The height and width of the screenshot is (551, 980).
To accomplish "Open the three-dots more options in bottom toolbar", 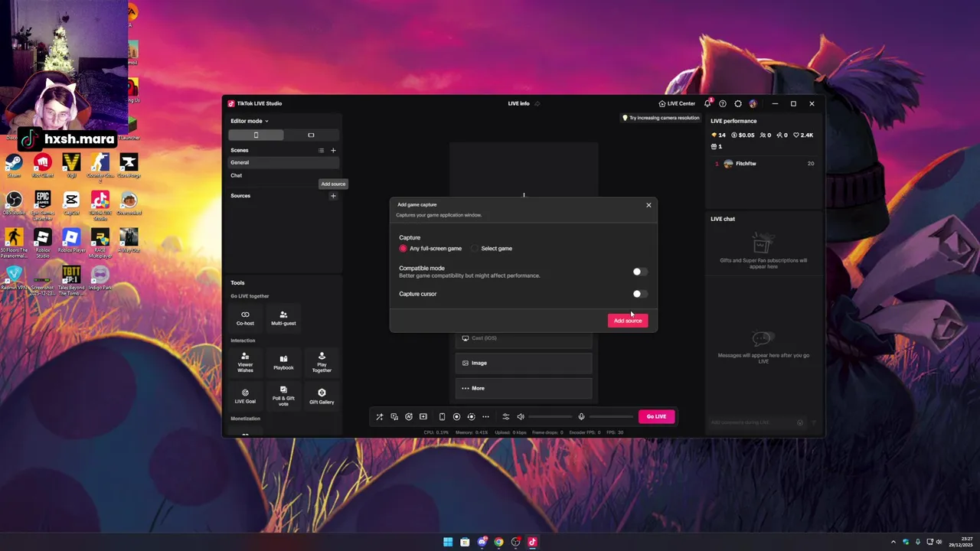I will 485,416.
